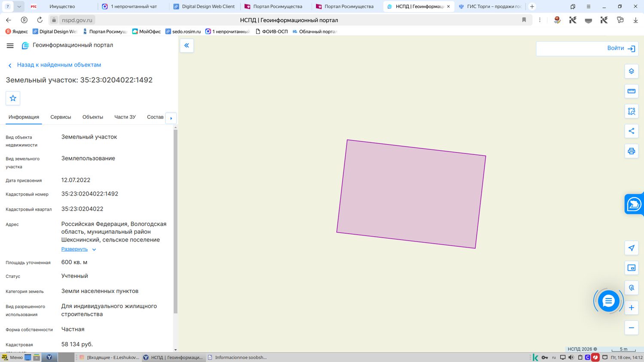Image resolution: width=644 pixels, height=362 pixels.
Task: Select the Информация tab
Action: click(24, 117)
